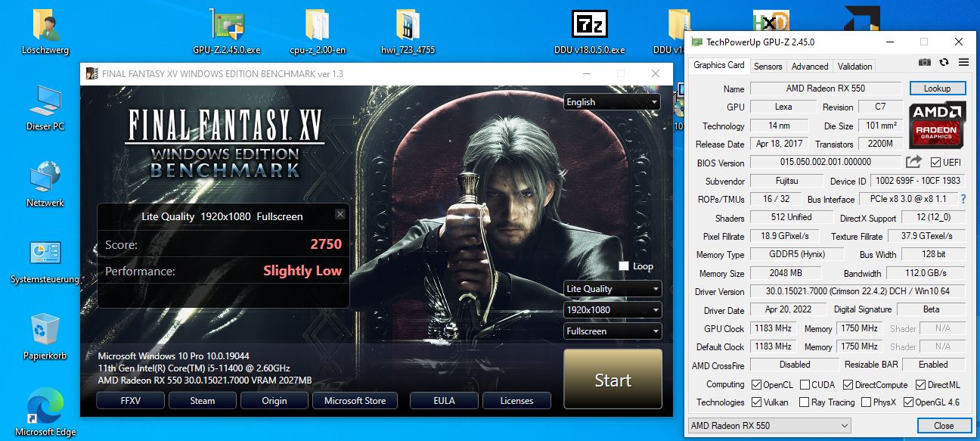
Task: Select the HxD desktop icon
Action: coord(771,20)
